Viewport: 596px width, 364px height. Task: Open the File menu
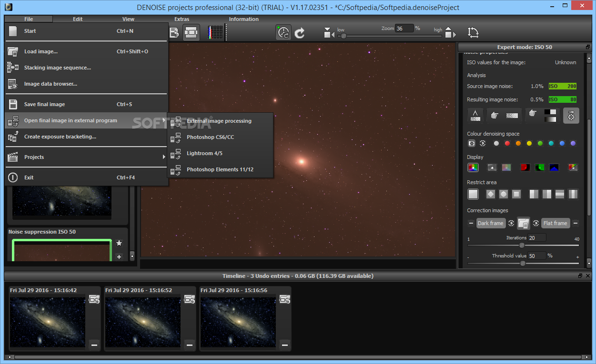(x=29, y=19)
